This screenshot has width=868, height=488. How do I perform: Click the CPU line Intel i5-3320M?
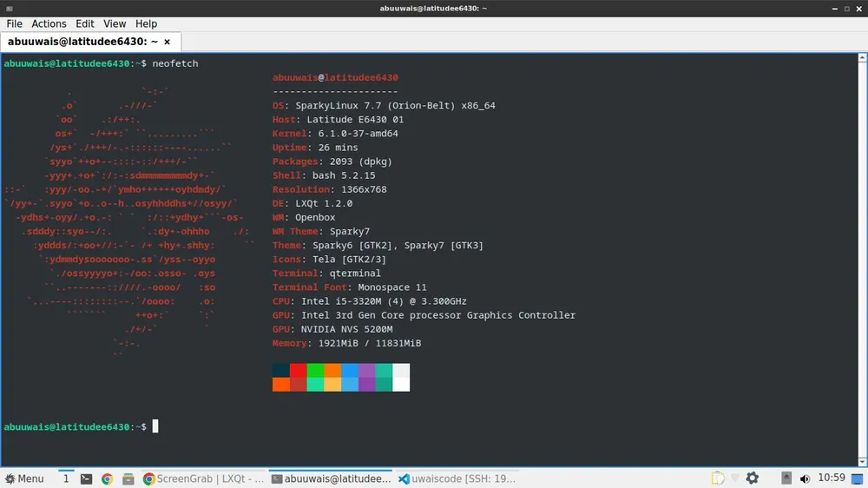click(369, 301)
